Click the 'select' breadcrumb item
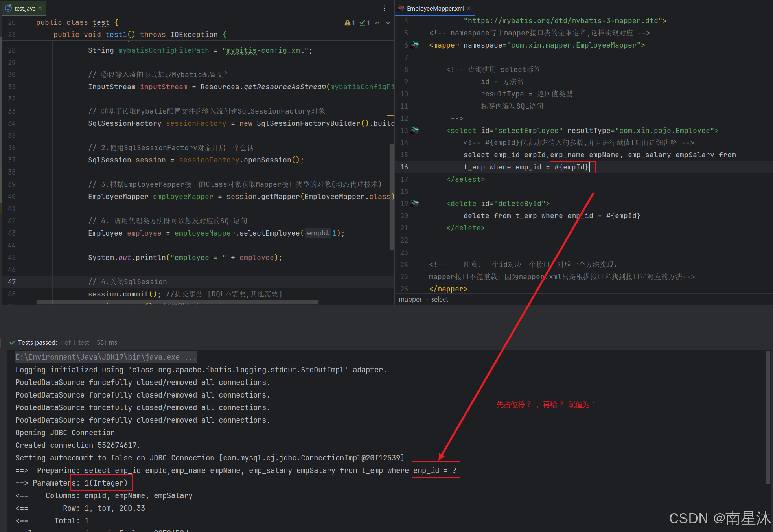The image size is (773, 532). [x=439, y=299]
